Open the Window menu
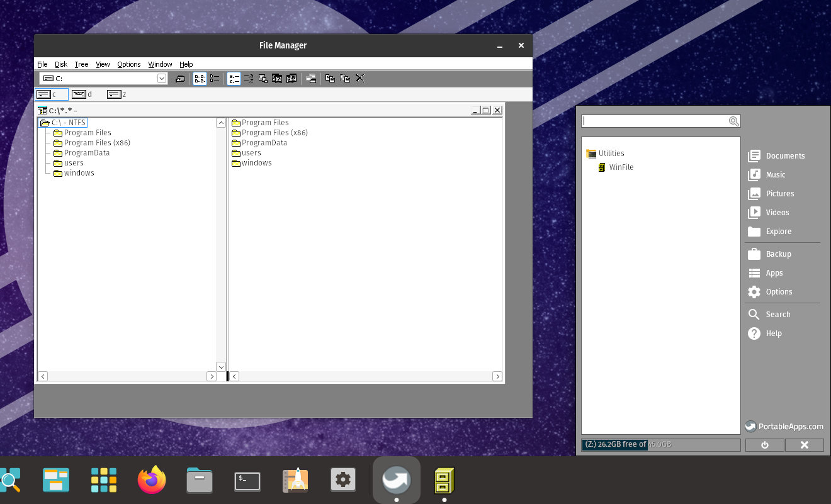 pyautogui.click(x=161, y=64)
